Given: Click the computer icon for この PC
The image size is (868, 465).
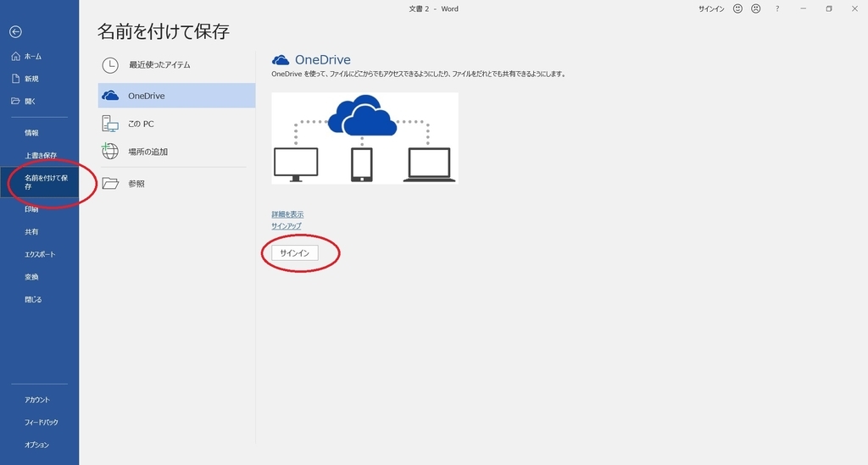Looking at the screenshot, I should (x=110, y=124).
